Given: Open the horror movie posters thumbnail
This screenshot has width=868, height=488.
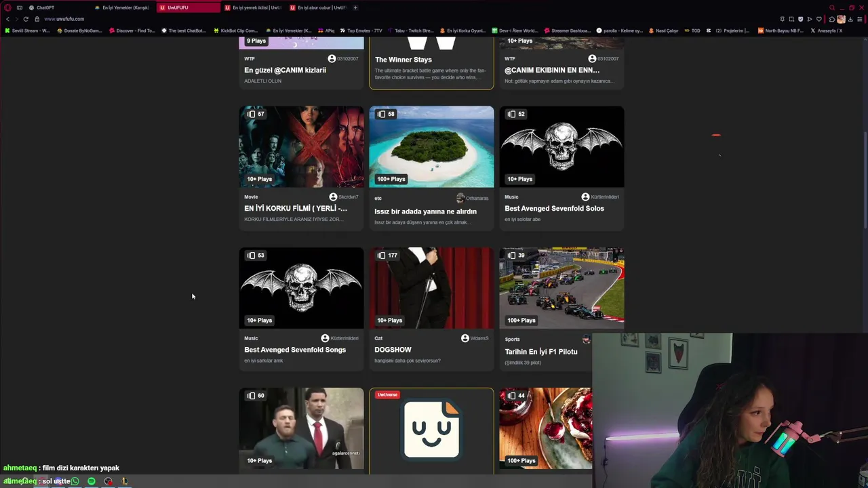Looking at the screenshot, I should point(301,146).
